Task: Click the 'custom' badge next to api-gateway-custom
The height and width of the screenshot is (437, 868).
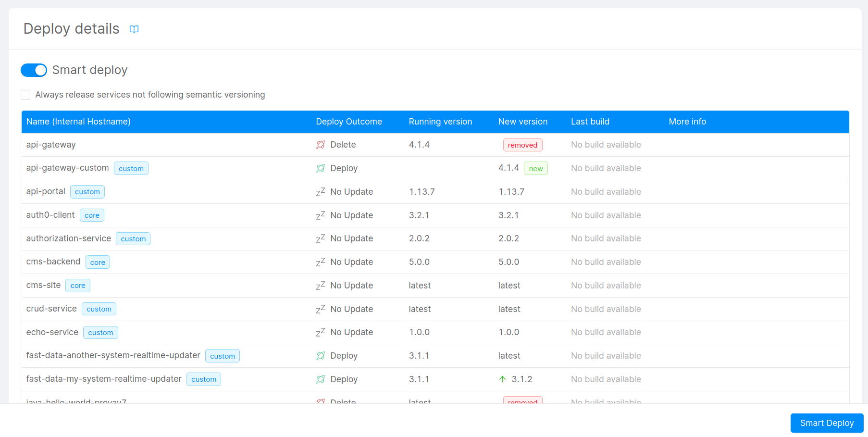Action: 131,168
